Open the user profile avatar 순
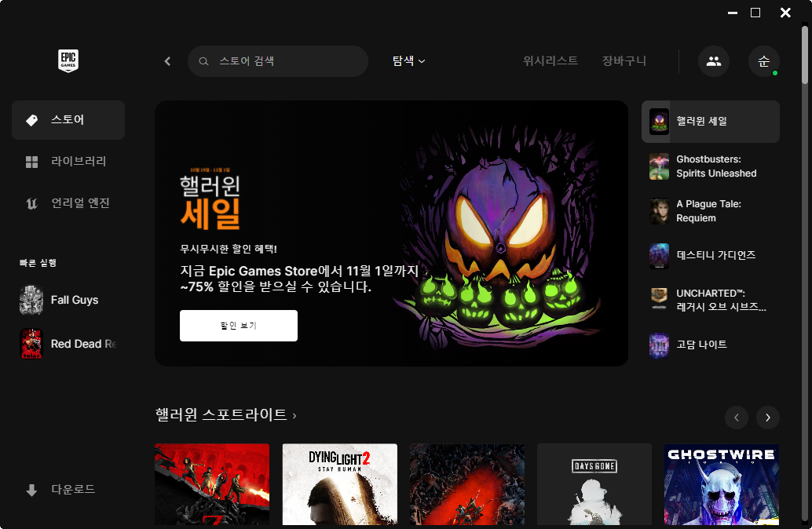Image resolution: width=812 pixels, height=529 pixels. (764, 61)
